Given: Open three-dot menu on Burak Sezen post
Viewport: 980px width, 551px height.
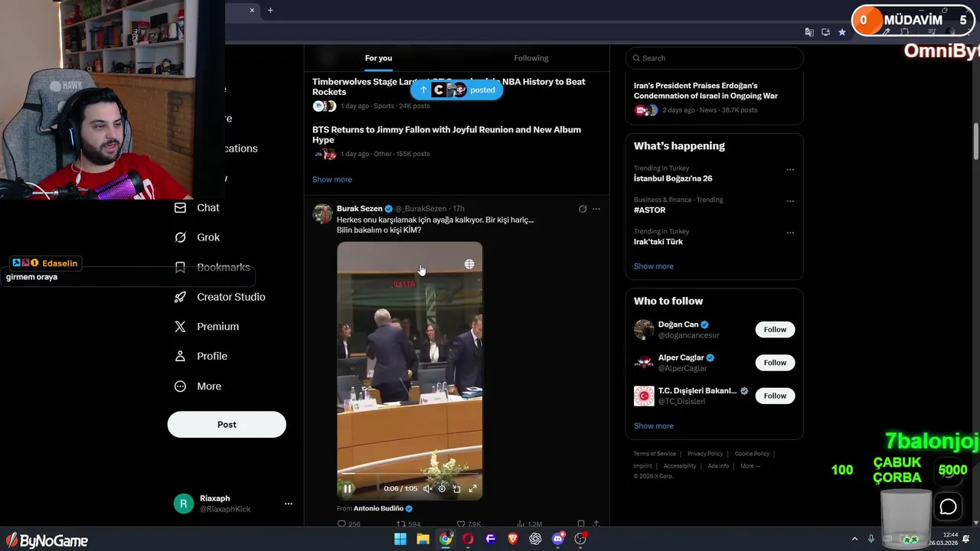Looking at the screenshot, I should (596, 208).
